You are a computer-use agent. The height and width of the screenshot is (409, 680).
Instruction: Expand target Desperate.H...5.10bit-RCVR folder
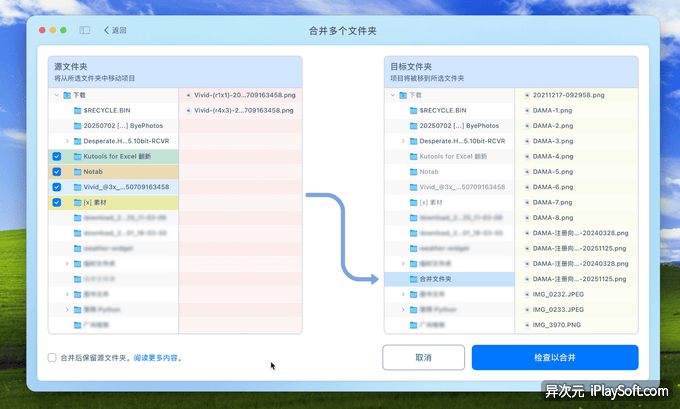[403, 141]
